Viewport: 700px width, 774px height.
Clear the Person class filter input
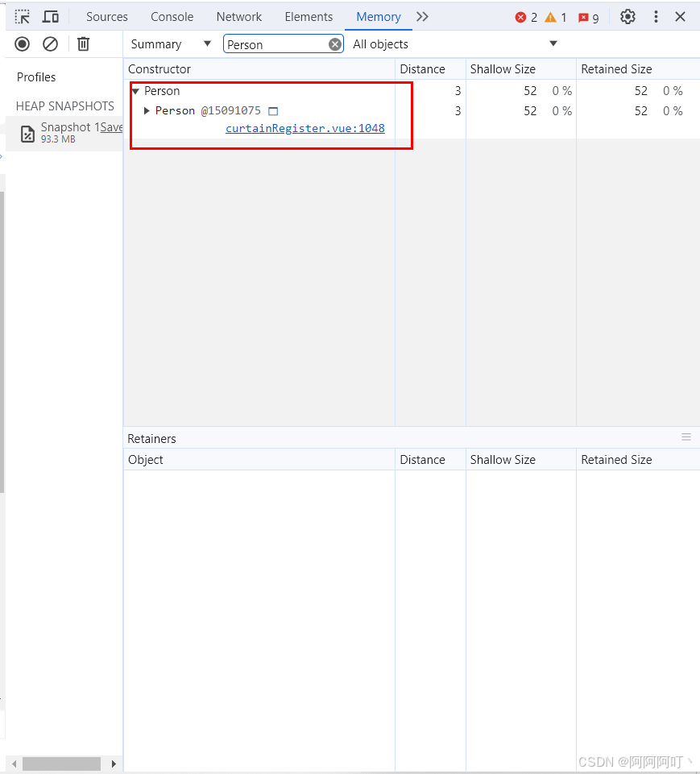click(336, 43)
